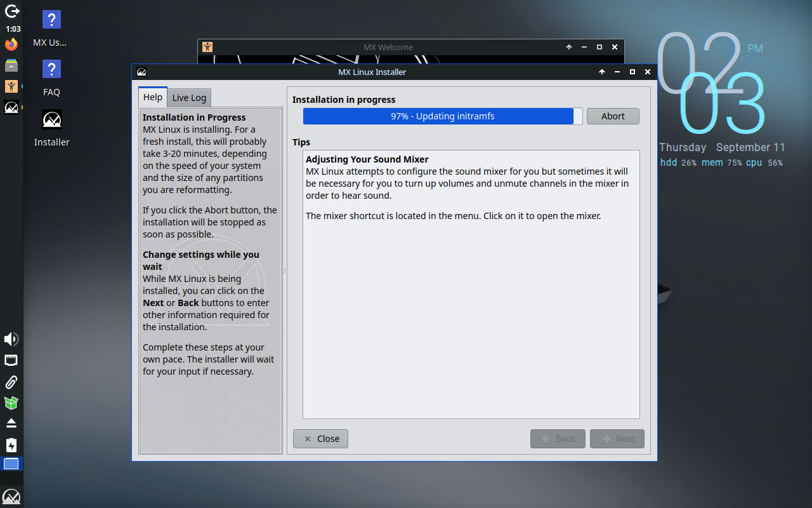Click the 'Change settings while you wait' heading
Screen dimensions: 812x508
(x=201, y=260)
